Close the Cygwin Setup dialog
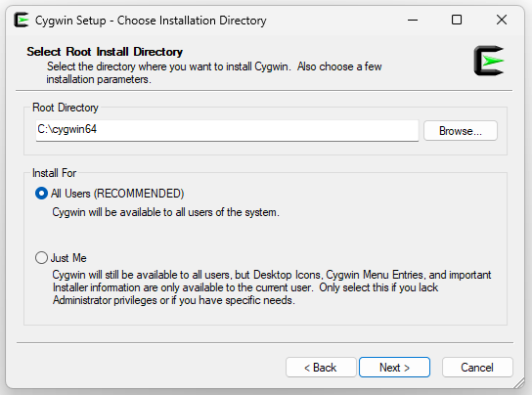The width and height of the screenshot is (532, 395). click(x=502, y=20)
